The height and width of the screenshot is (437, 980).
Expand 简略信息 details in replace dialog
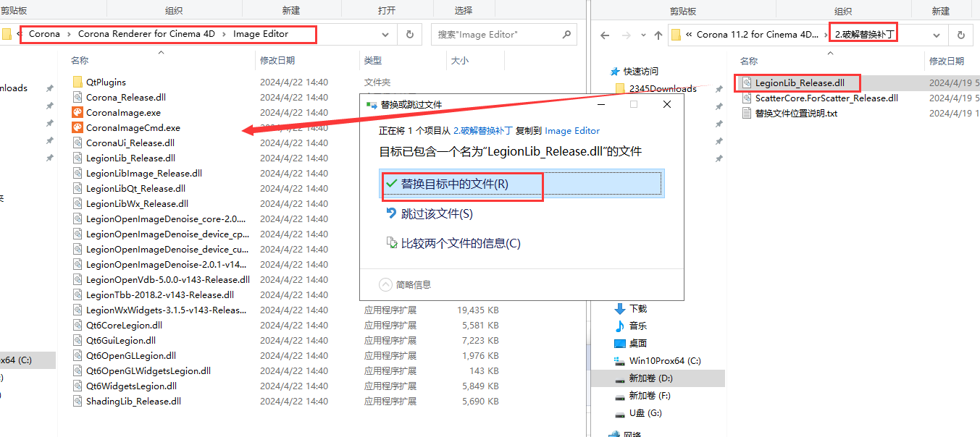(x=386, y=284)
